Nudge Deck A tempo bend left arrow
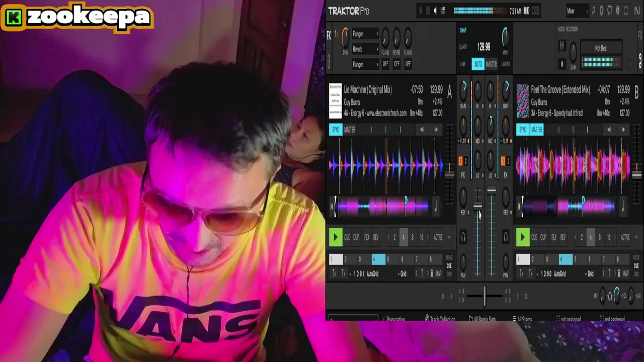This screenshot has width=644, height=362. (422, 130)
